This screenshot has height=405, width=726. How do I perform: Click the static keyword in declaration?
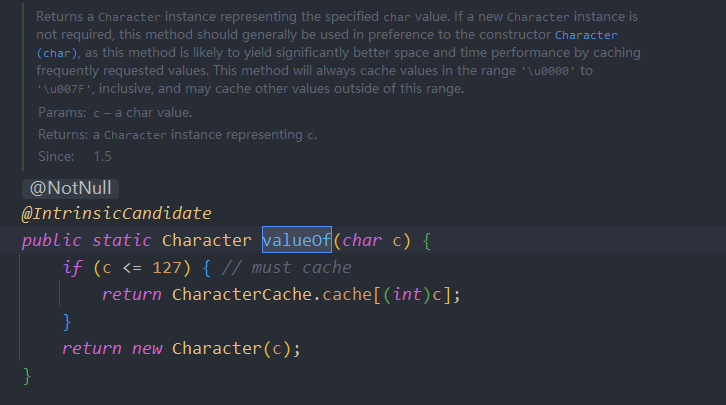[121, 240]
